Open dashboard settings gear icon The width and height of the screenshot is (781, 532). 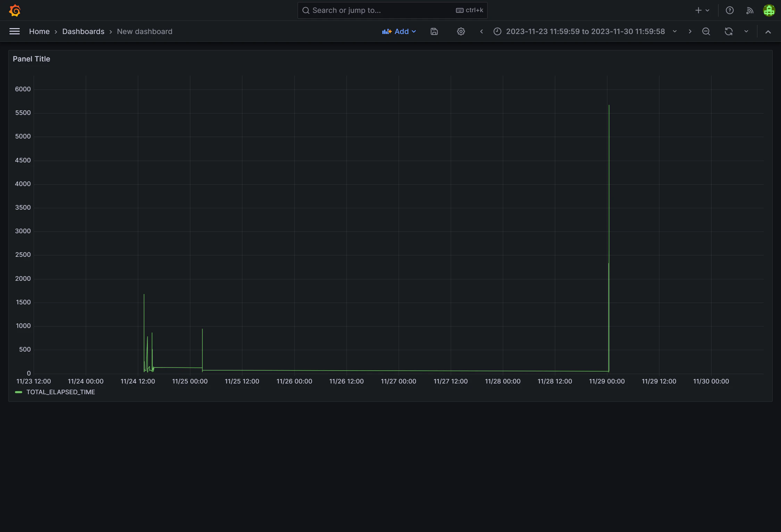[461, 32]
